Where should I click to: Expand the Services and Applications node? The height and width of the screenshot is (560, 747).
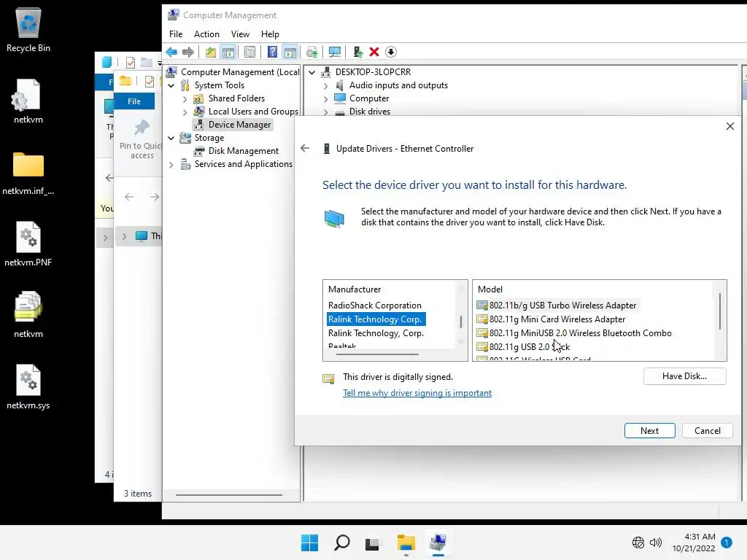tap(171, 164)
